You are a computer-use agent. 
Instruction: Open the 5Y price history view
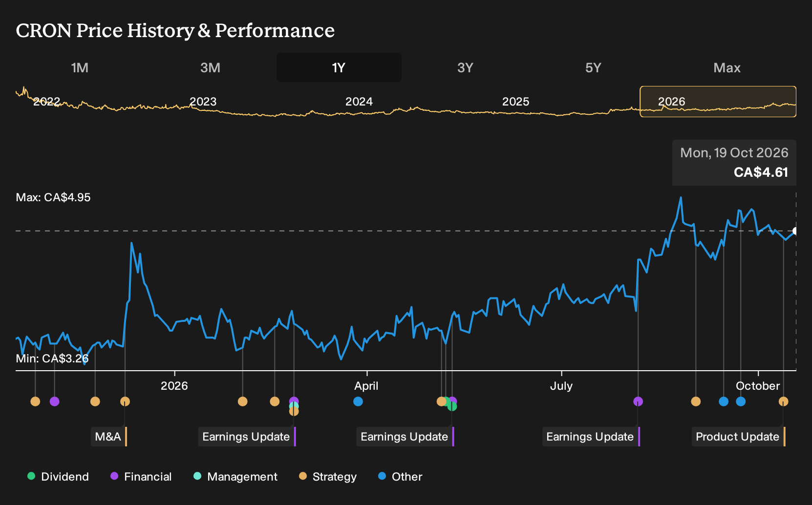pos(593,67)
